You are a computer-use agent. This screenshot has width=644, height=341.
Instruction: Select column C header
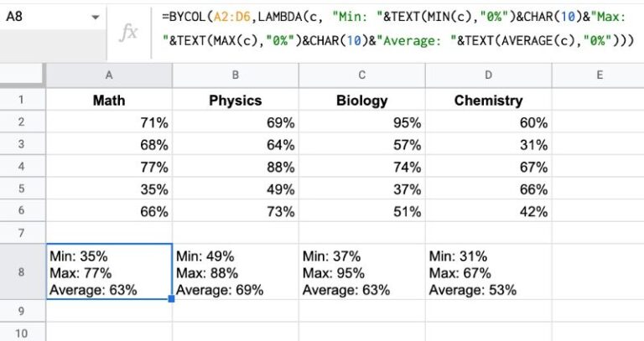(362, 75)
